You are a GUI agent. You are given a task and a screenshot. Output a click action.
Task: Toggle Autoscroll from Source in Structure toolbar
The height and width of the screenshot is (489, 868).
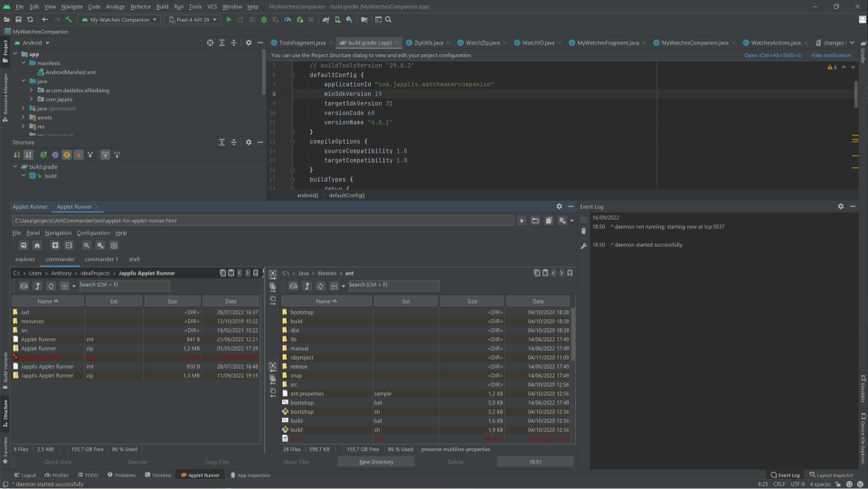[117, 155]
